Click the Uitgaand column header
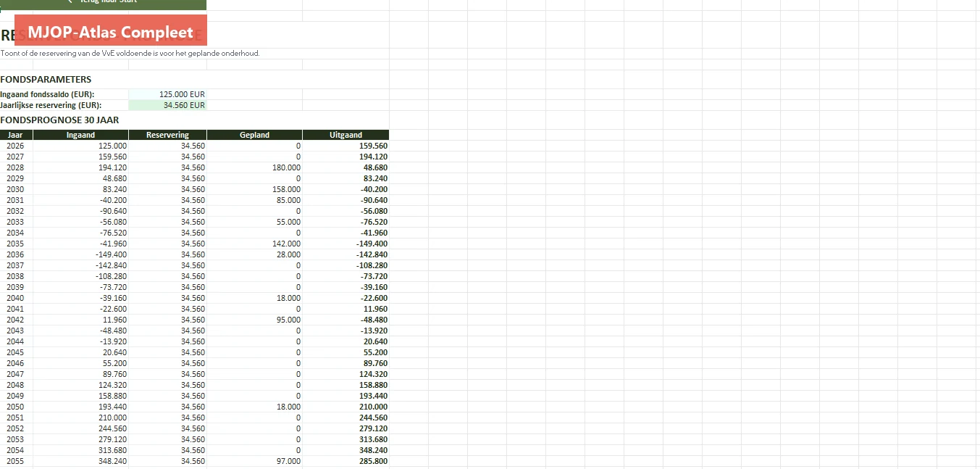The width and height of the screenshot is (980, 469). 345,135
